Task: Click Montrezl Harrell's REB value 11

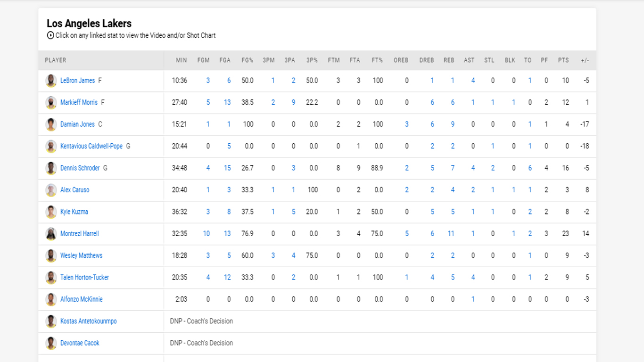Action: pos(451,234)
